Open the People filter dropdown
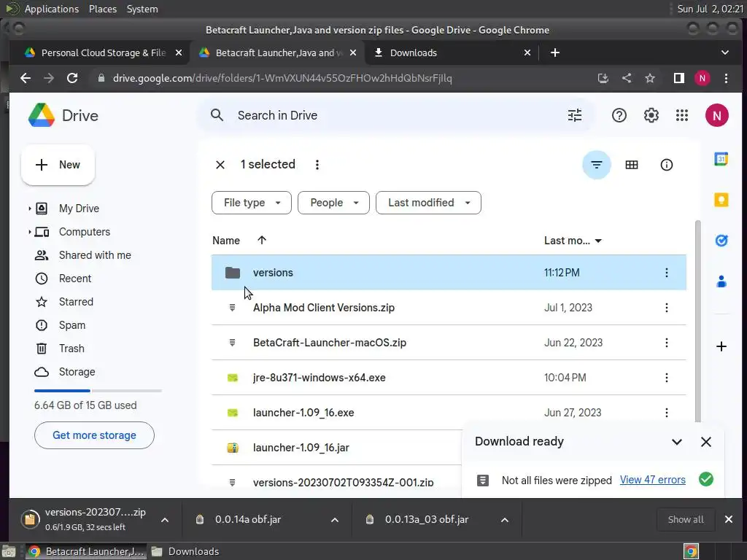Image resolution: width=747 pixels, height=560 pixels. click(333, 203)
